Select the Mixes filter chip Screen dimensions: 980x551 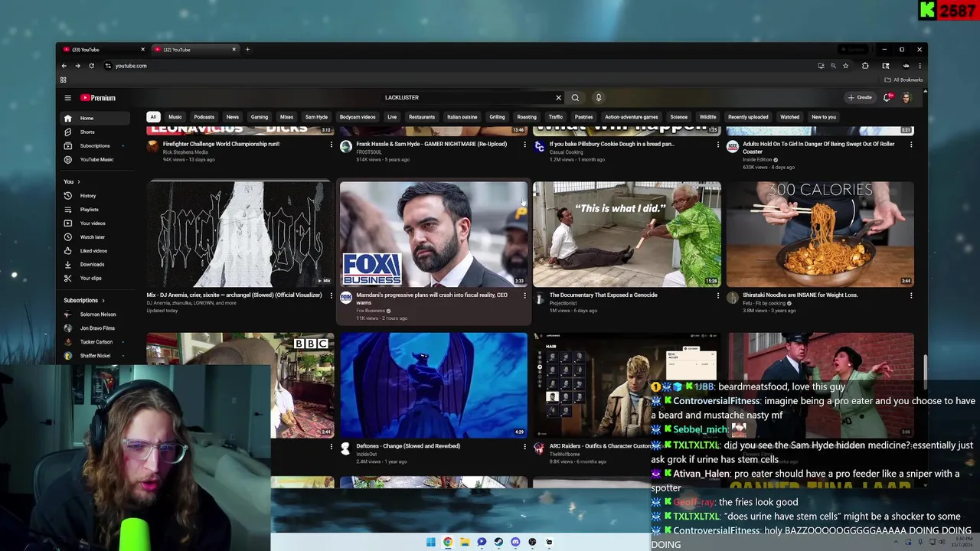[286, 117]
